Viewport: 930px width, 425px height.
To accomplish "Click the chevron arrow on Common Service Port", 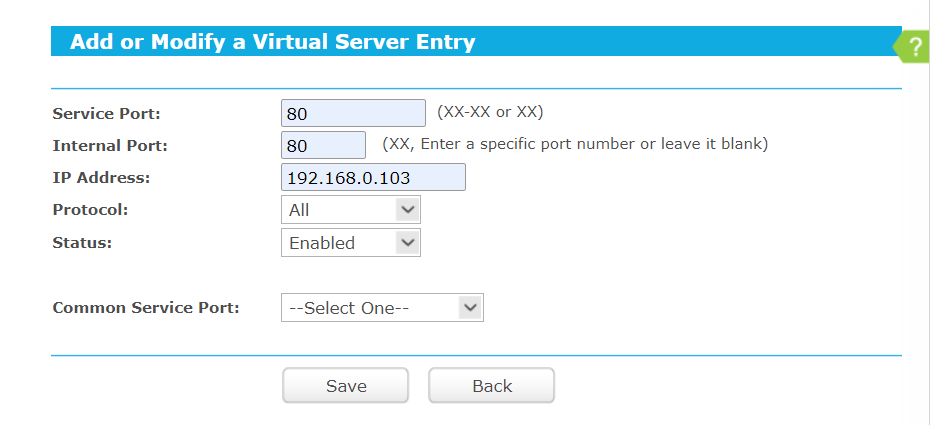I will click(x=469, y=308).
